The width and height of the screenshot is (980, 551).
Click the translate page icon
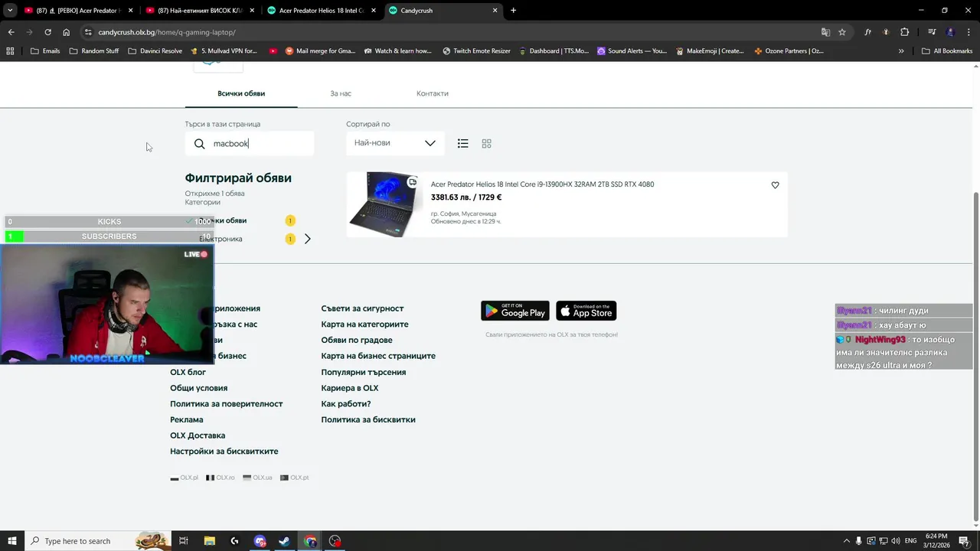click(825, 32)
